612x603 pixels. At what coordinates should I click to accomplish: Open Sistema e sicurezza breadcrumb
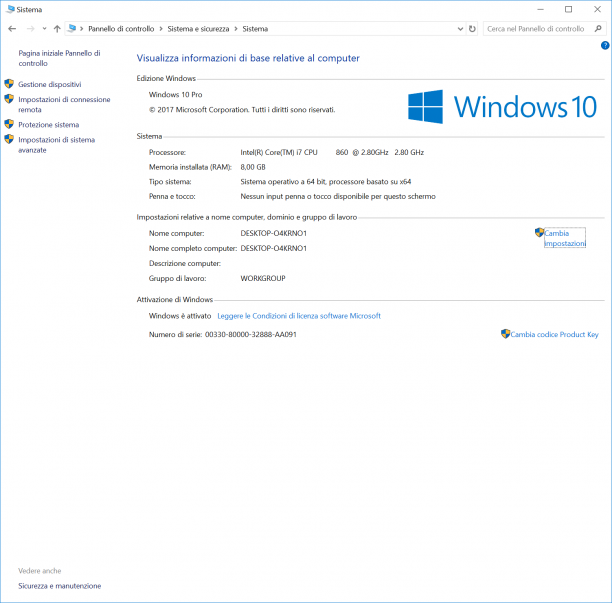198,29
